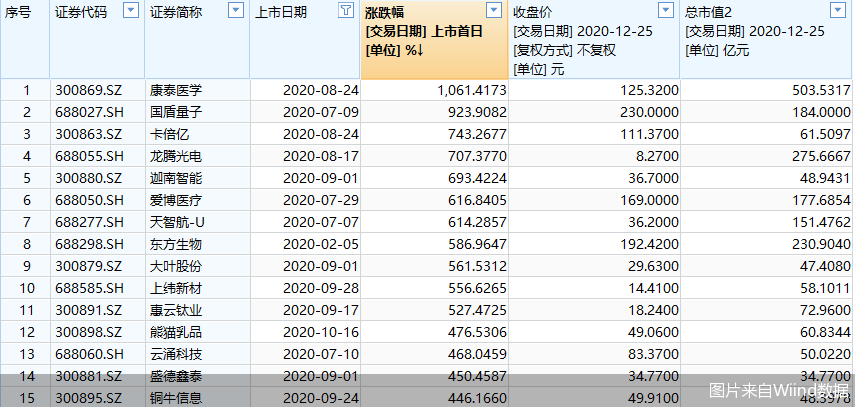855x407 pixels.
Task: Select stock name 龙腾光电
Action: tap(176, 157)
